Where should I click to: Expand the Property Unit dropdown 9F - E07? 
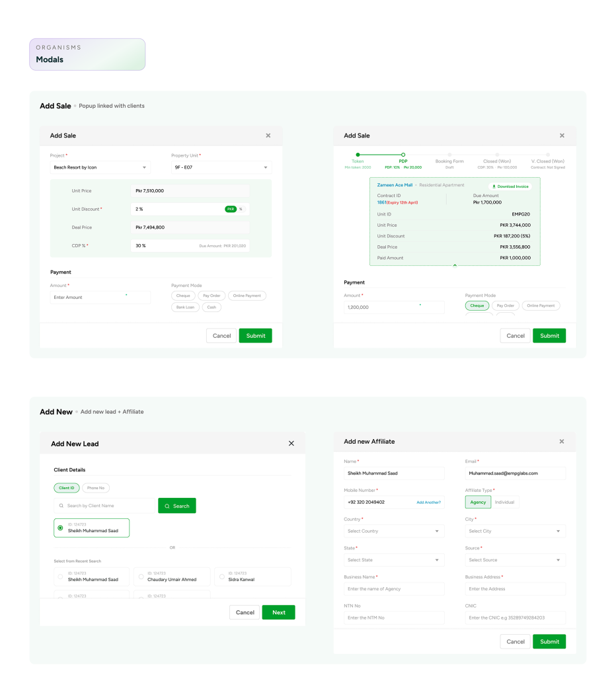pyautogui.click(x=221, y=167)
